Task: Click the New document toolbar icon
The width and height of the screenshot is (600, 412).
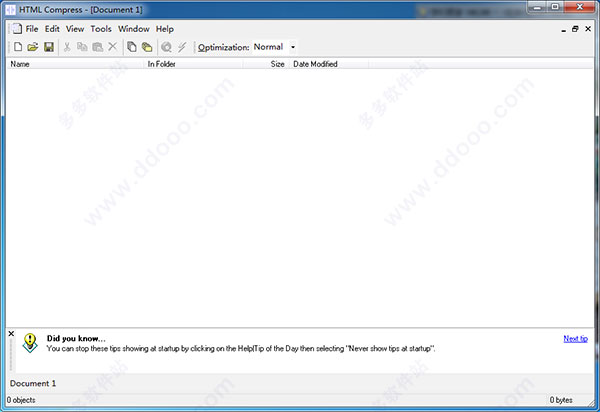Action: 18,47
